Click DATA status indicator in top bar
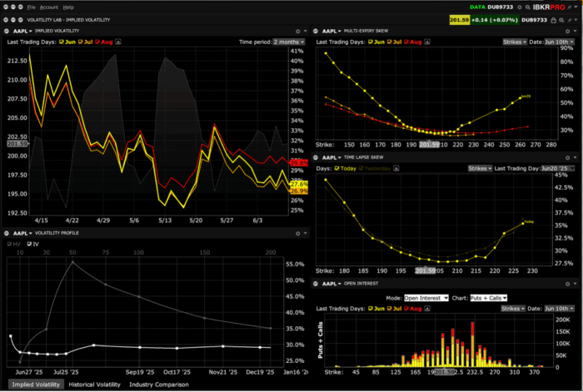This screenshot has height=392, width=583. [477, 7]
